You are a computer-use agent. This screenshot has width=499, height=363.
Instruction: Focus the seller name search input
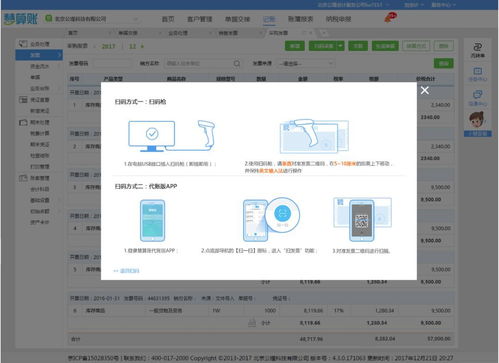click(x=199, y=63)
